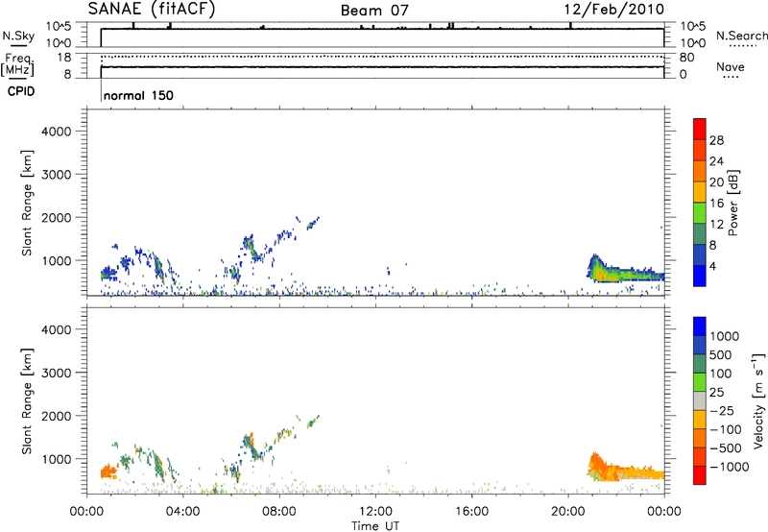Select the gray ±25 m/s Velocity colorbar segment
Viewport: 768px width, 532px height.
pyautogui.click(x=700, y=400)
